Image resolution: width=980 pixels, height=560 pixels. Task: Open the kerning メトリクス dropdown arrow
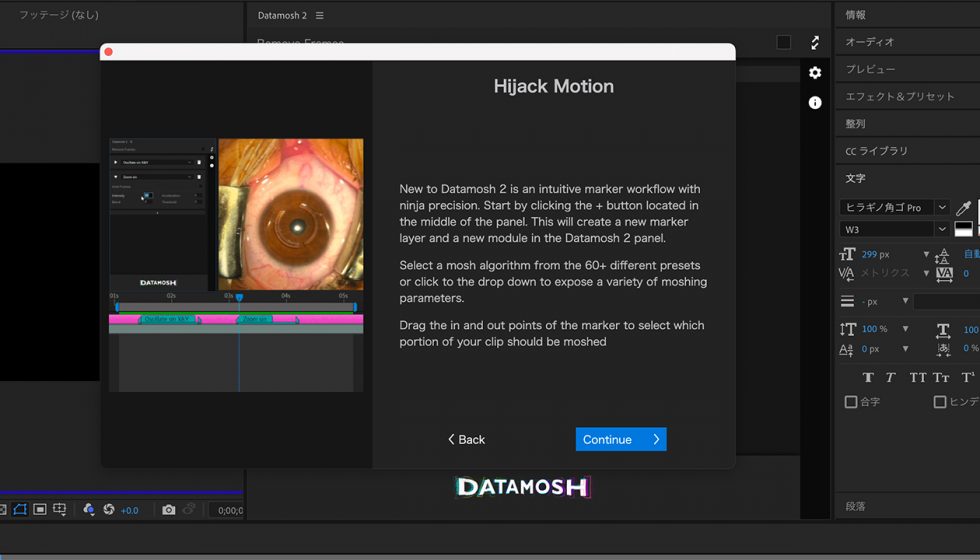926,273
